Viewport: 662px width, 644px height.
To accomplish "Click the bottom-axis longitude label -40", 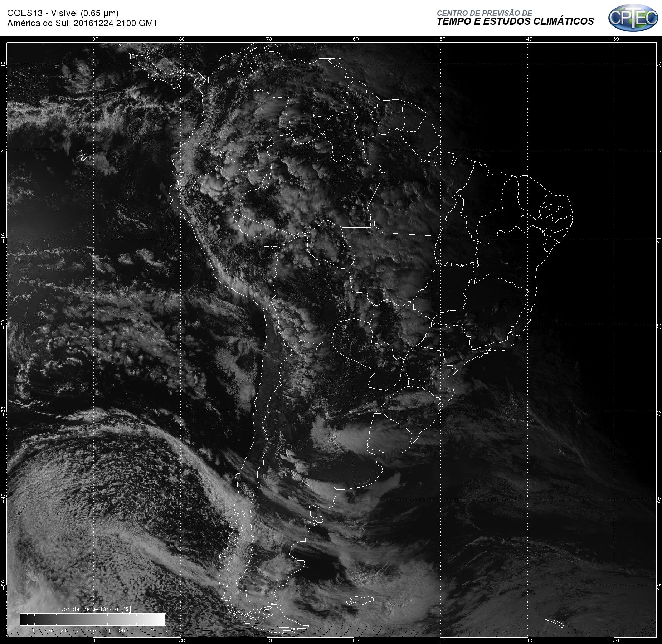I will 527,640.
